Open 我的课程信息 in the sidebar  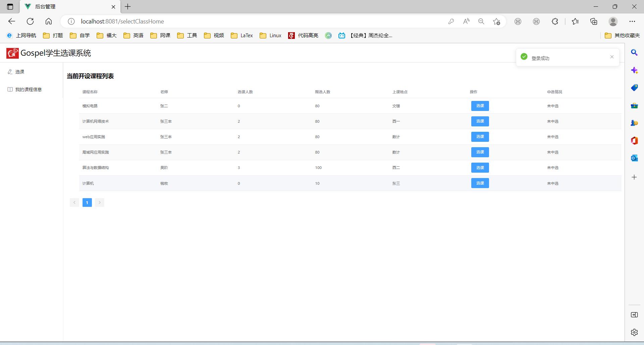pyautogui.click(x=28, y=90)
